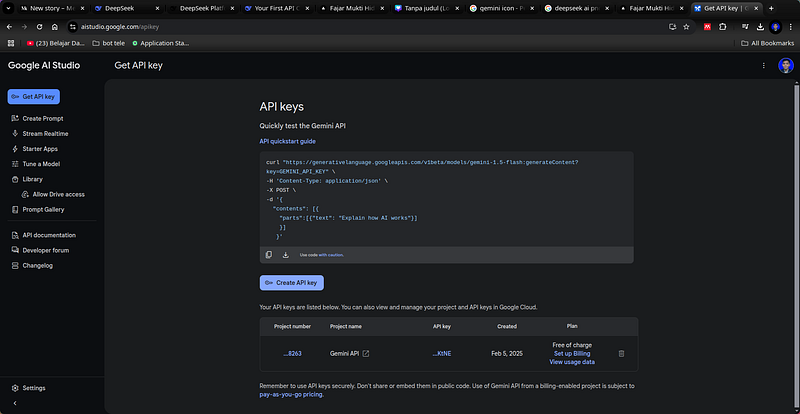Open a new tab with the plus button

(771, 8)
